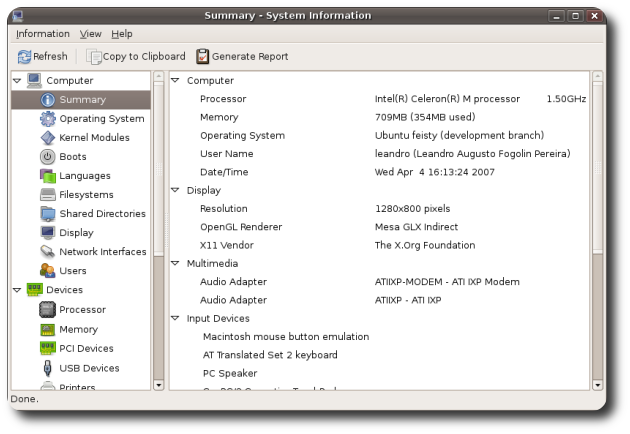Click the OpenGL Renderer row label
The height and width of the screenshot is (434, 630).
pyautogui.click(x=241, y=227)
